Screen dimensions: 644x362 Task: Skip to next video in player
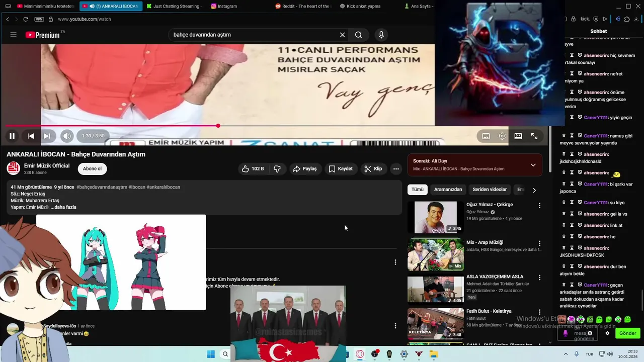click(x=47, y=136)
